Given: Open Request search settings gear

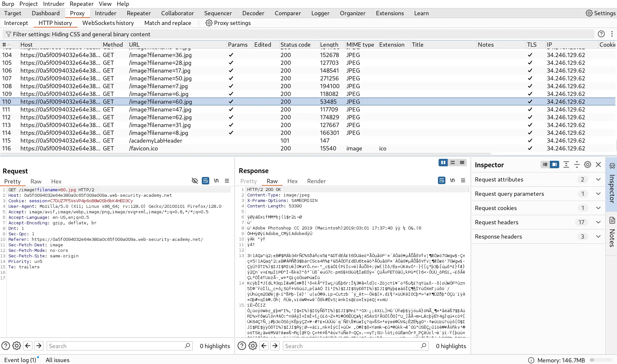Looking at the screenshot, I should point(17,346).
